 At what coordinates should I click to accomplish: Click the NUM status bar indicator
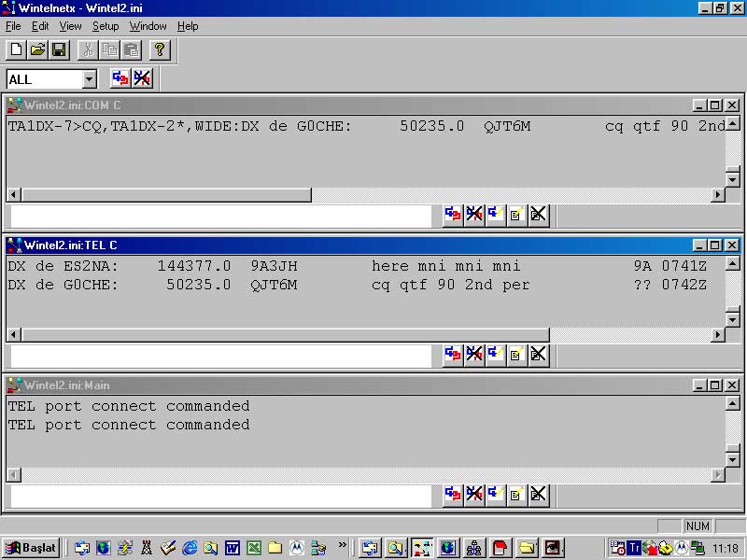point(698,525)
